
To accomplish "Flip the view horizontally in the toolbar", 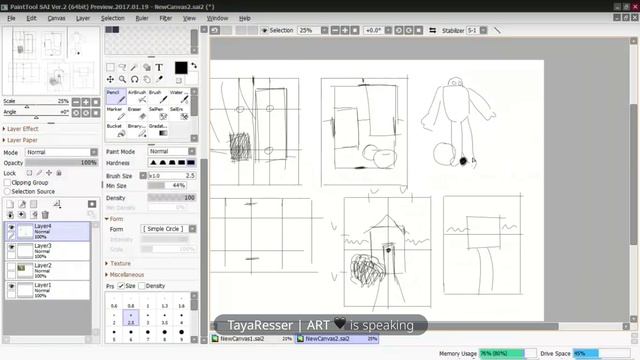I will pos(433,30).
